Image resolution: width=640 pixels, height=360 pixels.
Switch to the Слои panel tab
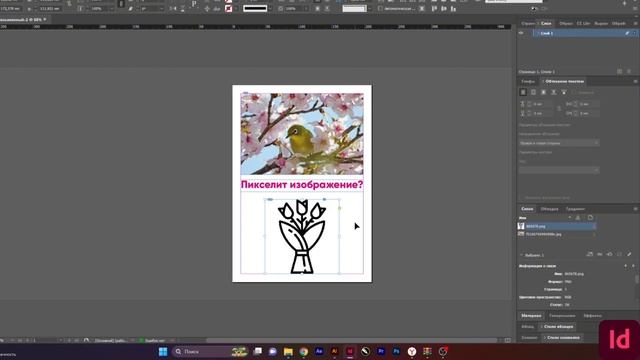point(546,23)
